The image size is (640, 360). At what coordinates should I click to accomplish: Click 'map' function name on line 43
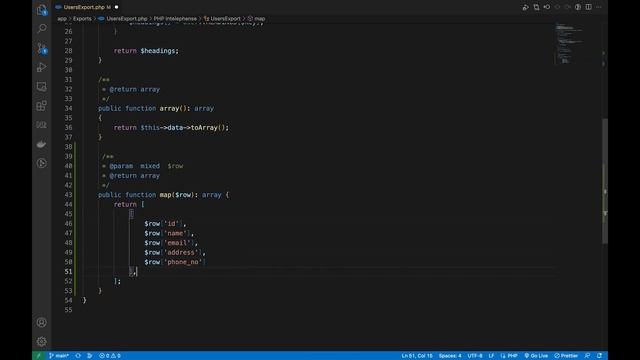point(165,195)
